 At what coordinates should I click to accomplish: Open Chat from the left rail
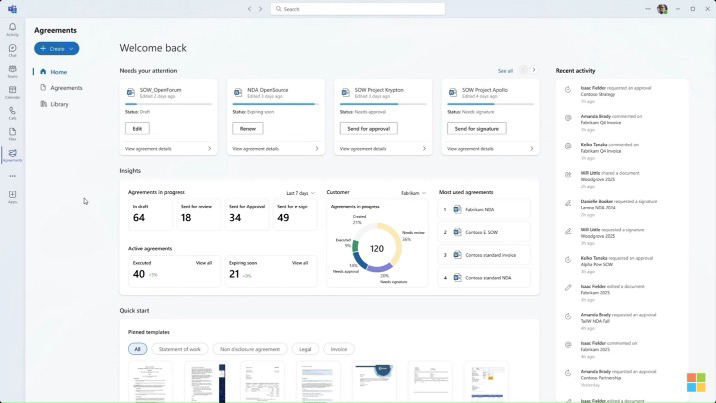[12, 49]
